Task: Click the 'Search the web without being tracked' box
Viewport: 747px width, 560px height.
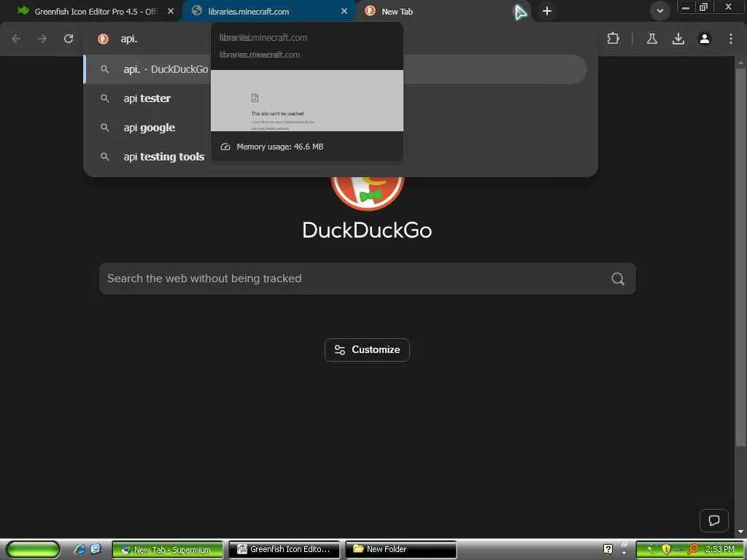Action: (x=368, y=279)
